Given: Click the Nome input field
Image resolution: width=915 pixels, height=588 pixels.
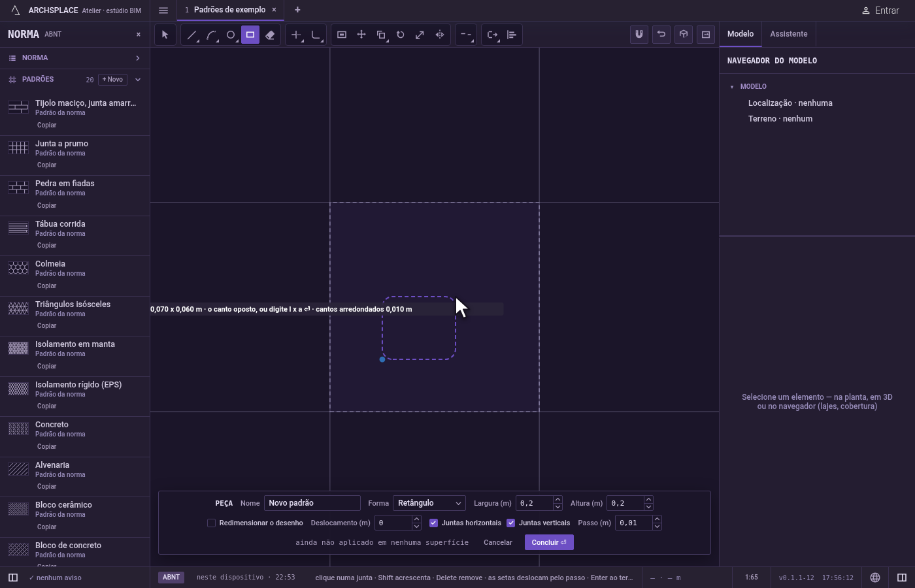Looking at the screenshot, I should 312,503.
